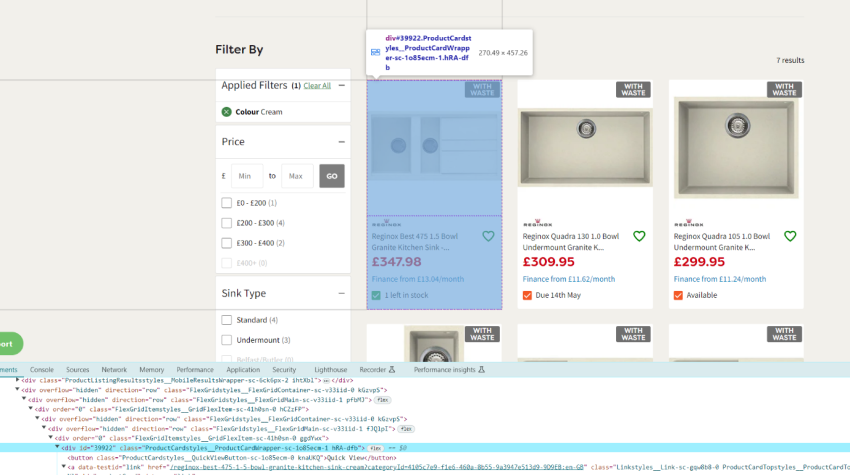This screenshot has width=850, height=475.
Task: Click the Reginox logo on Quadra 130 card
Action: coord(538,223)
